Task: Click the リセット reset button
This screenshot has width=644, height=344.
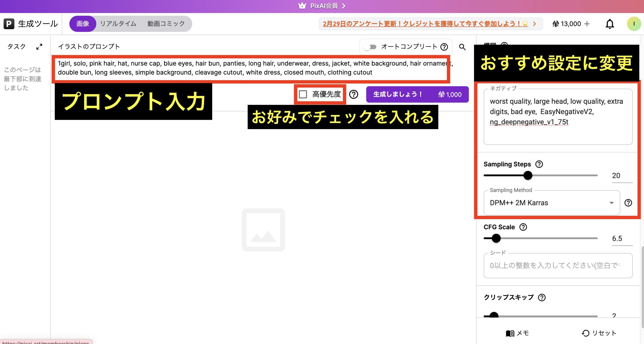Action: [x=599, y=333]
